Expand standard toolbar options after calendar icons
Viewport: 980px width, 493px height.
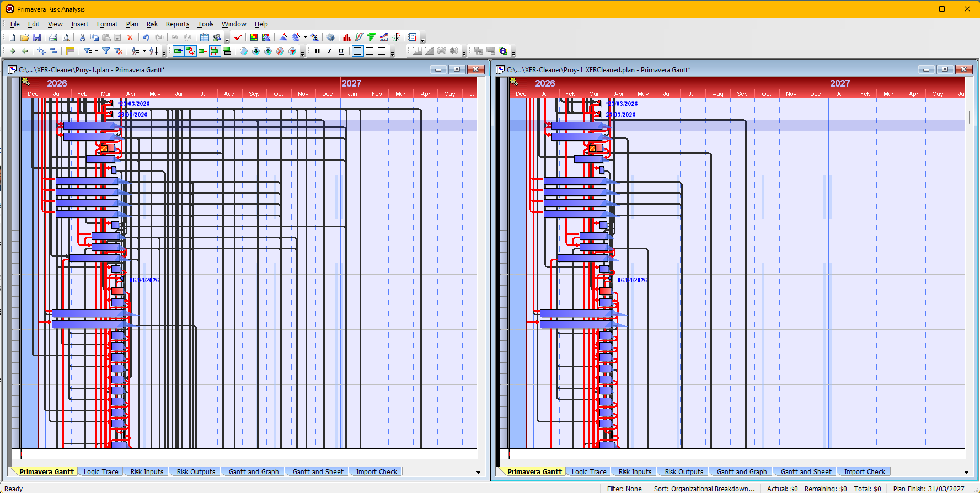[227, 39]
